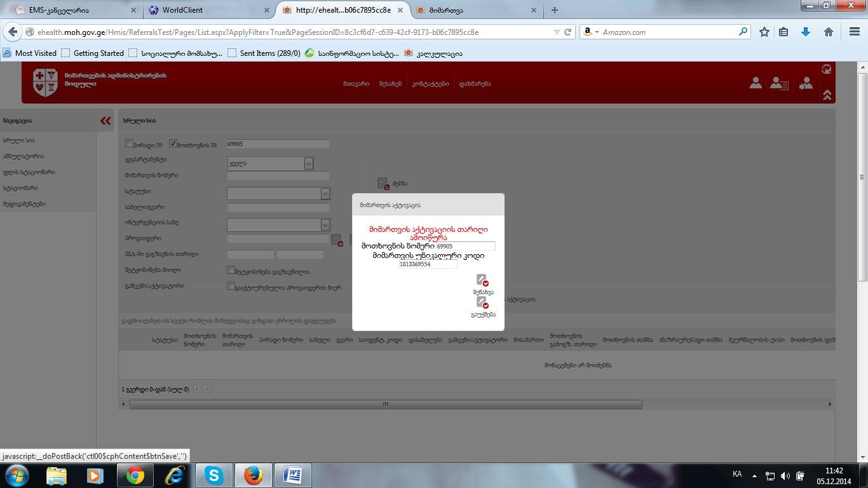Click the შენახვა (save) icon in the dialog

[482, 280]
